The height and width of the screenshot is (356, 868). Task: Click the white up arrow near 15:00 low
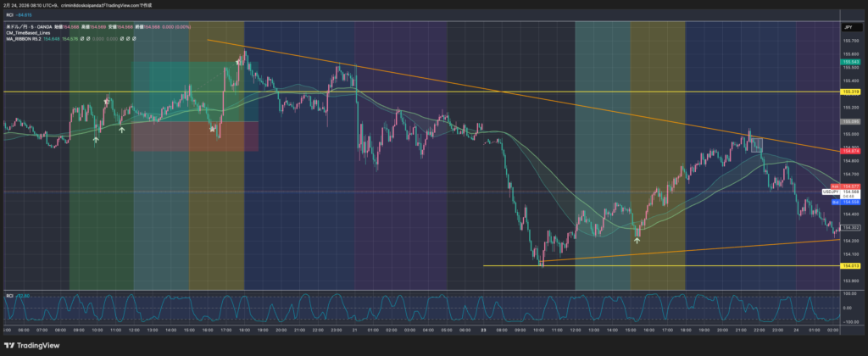pyautogui.click(x=637, y=241)
